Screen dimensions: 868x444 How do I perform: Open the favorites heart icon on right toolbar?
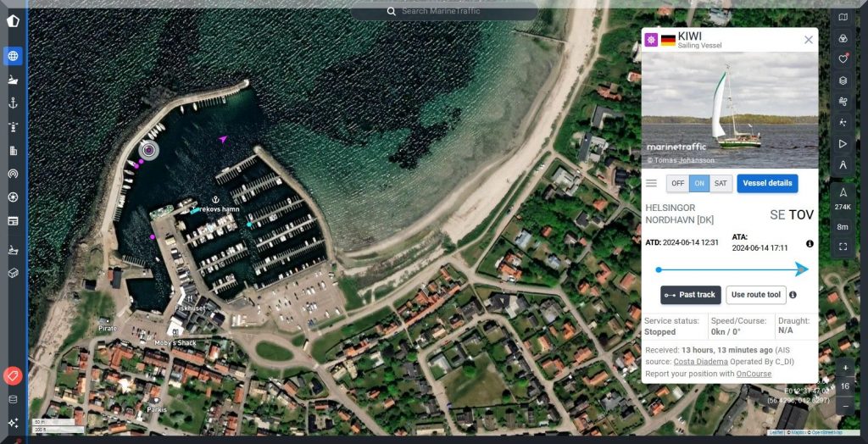tap(843, 59)
